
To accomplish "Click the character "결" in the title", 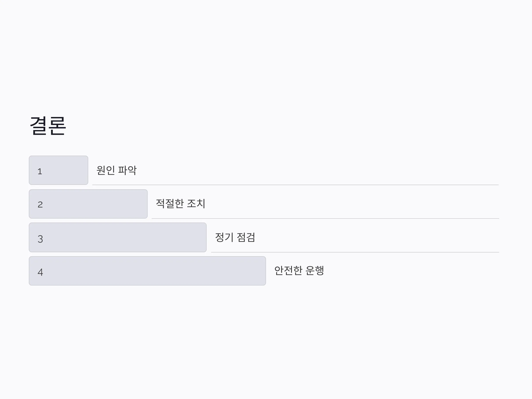I will click(39, 125).
